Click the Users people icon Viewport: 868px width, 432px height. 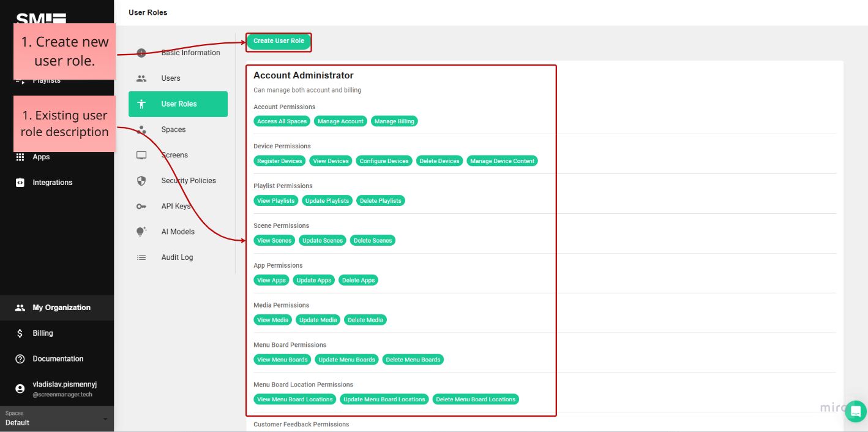coord(141,78)
